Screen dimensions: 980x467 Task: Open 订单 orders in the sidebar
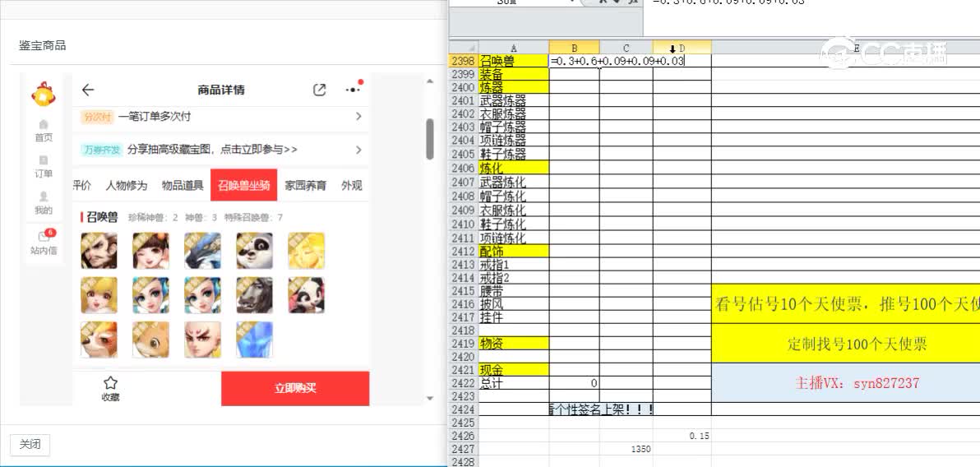pyautogui.click(x=43, y=167)
